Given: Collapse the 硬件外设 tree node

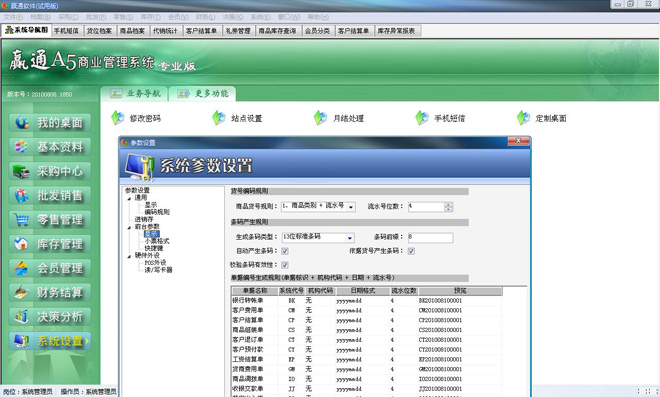Looking at the screenshot, I should (x=129, y=256).
